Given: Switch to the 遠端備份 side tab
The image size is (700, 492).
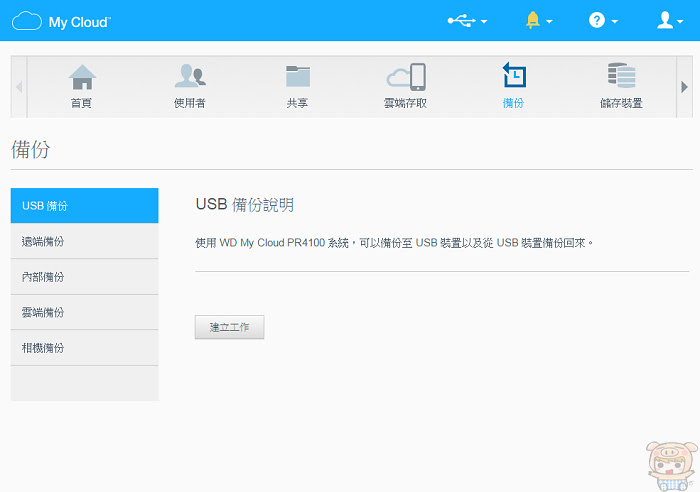Looking at the screenshot, I should pyautogui.click(x=84, y=241).
